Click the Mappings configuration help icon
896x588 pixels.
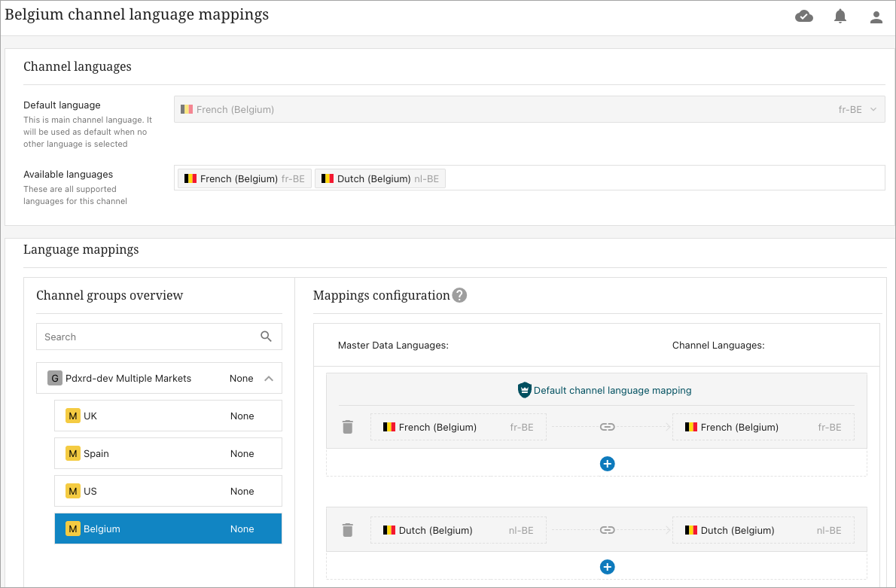(x=459, y=295)
